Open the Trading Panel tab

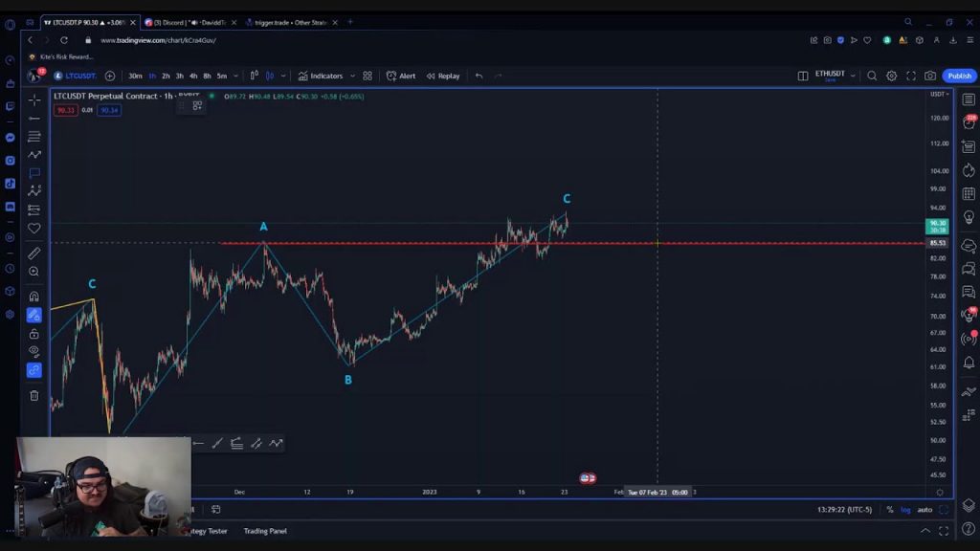click(x=265, y=531)
